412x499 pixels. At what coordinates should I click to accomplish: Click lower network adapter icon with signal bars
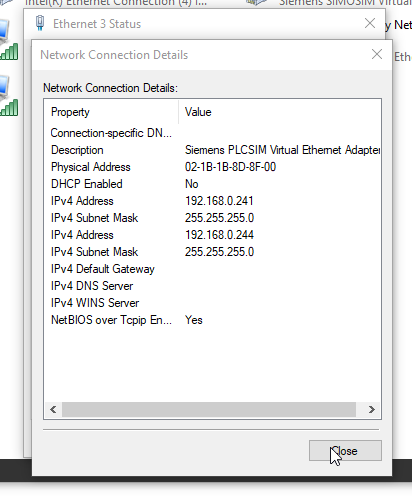(9, 96)
